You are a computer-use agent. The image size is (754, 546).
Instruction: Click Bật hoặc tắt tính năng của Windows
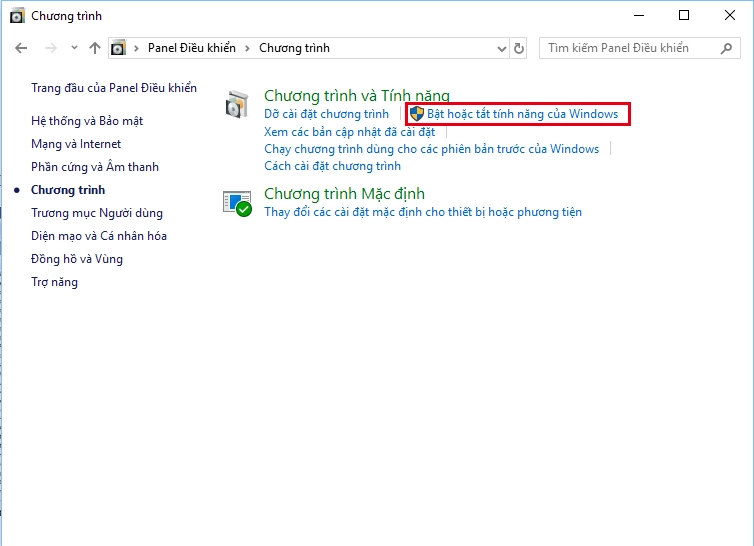(522, 114)
